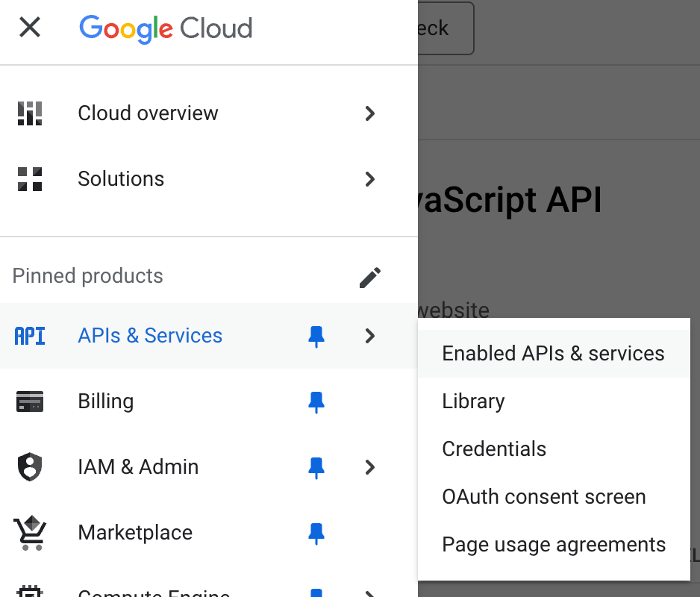
Task: Click the Marketplace cart icon
Action: pyautogui.click(x=30, y=533)
